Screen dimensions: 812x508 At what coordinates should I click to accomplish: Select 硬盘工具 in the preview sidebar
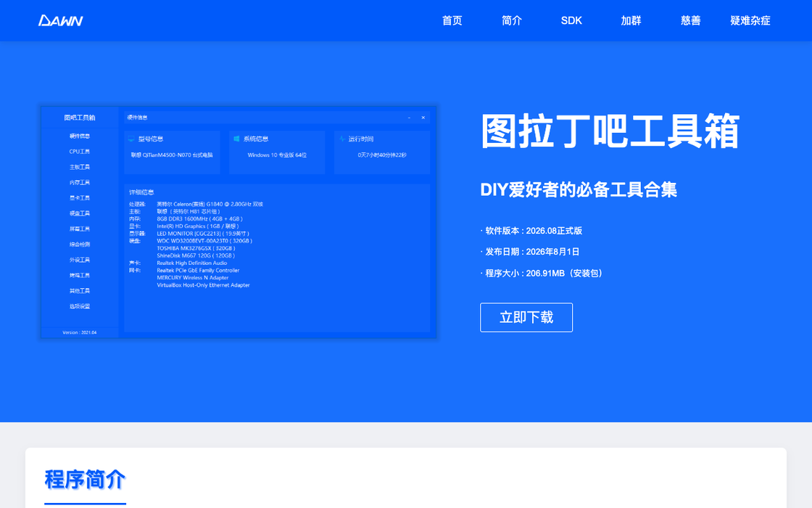pos(80,213)
